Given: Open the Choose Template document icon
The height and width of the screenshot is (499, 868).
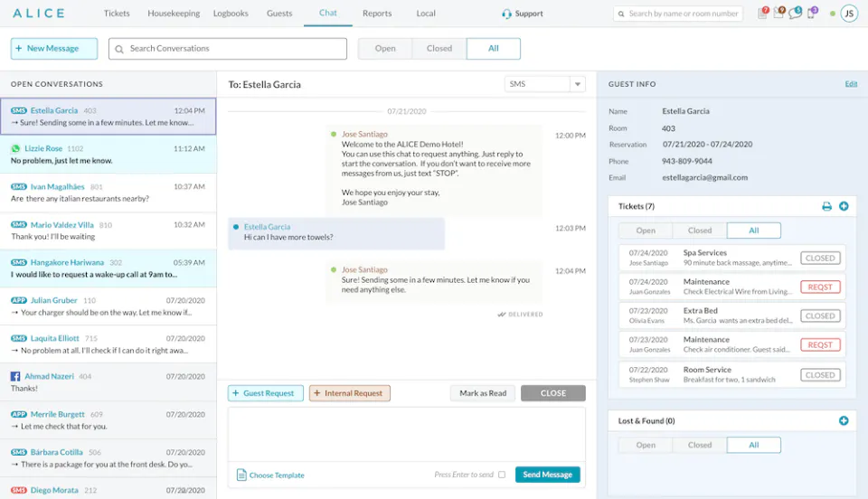Looking at the screenshot, I should click(x=241, y=475).
